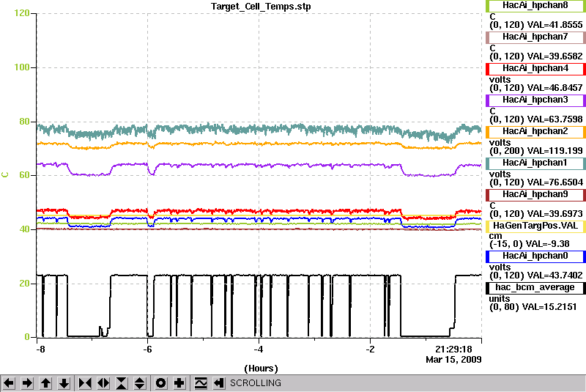Viewport: 586px width, 392px height.
Task: Click the arrow-to-bar scroll mode icon
Action: (x=219, y=383)
